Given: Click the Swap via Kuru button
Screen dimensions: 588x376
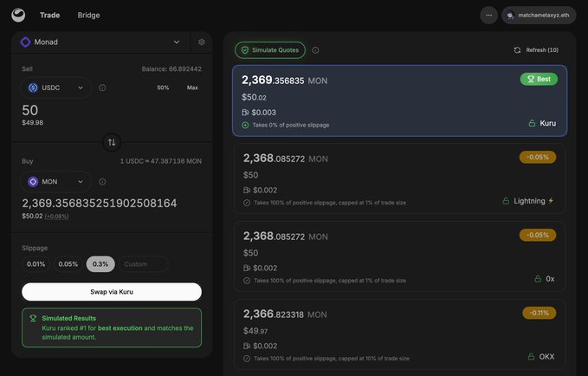Looking at the screenshot, I should [x=112, y=292].
